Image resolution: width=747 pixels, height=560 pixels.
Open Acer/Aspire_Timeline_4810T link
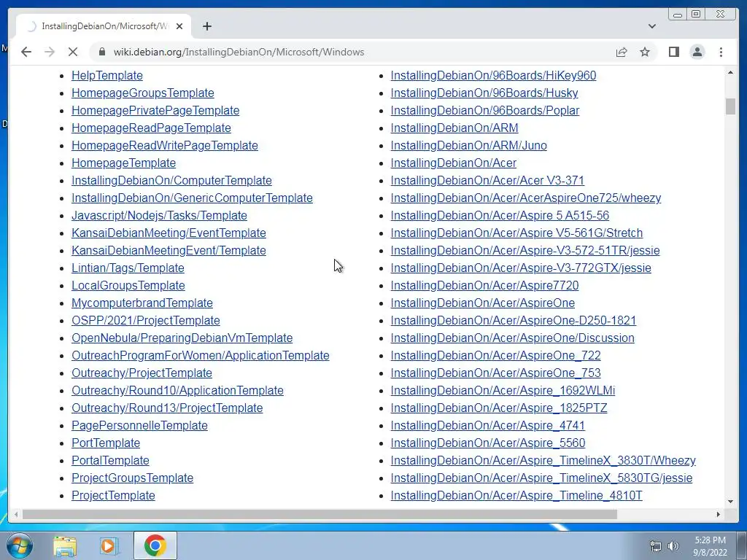(x=516, y=495)
